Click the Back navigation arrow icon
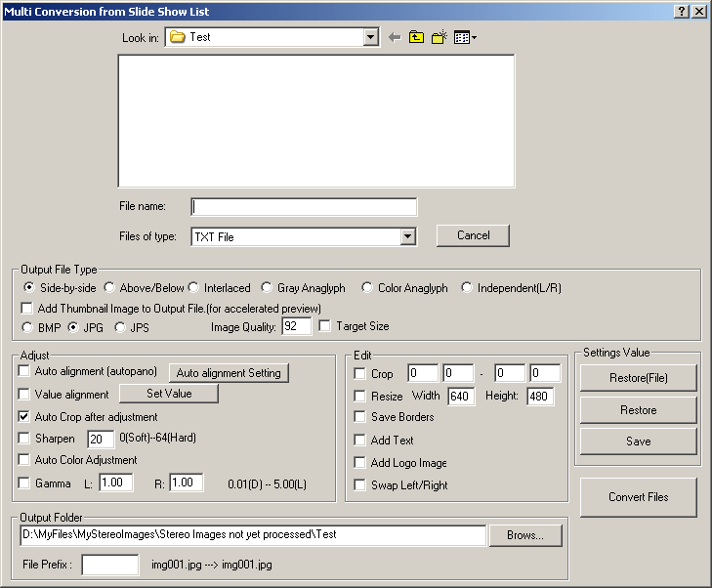This screenshot has width=712, height=588. pyautogui.click(x=395, y=37)
